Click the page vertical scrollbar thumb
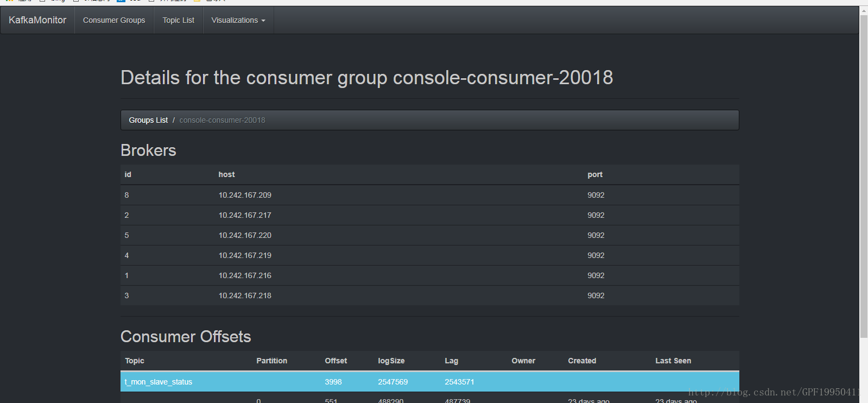 point(864,176)
